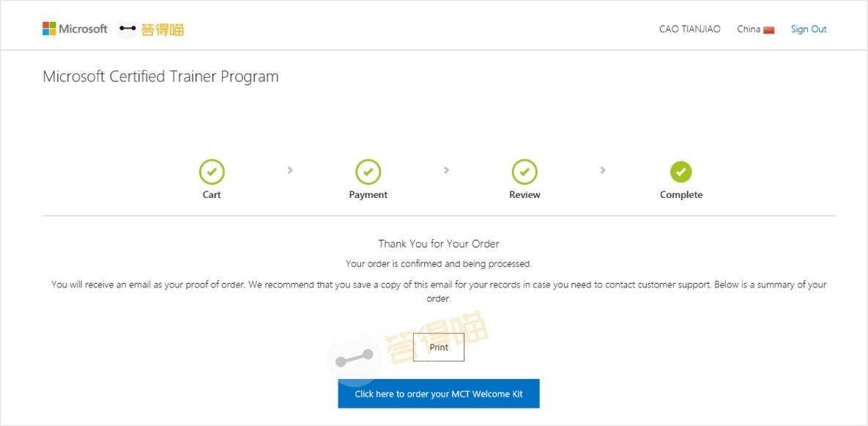Sign Out of the account
This screenshot has height=426, width=868.
[809, 29]
